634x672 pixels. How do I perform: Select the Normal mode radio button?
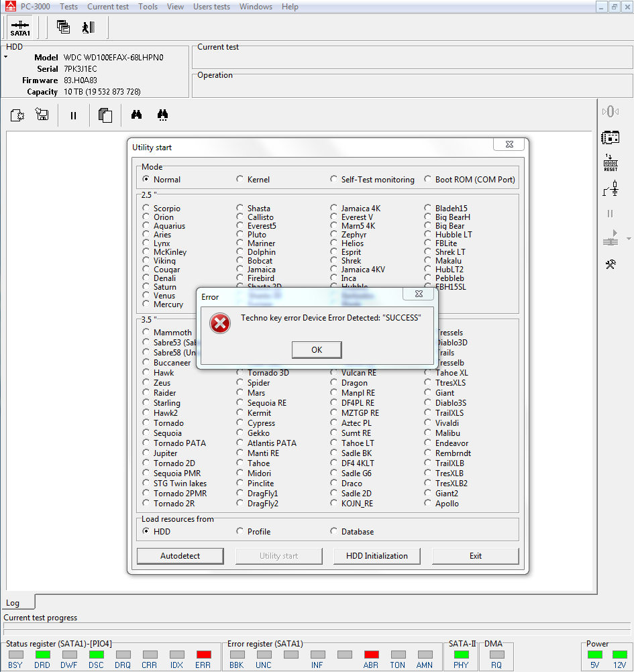coord(146,179)
